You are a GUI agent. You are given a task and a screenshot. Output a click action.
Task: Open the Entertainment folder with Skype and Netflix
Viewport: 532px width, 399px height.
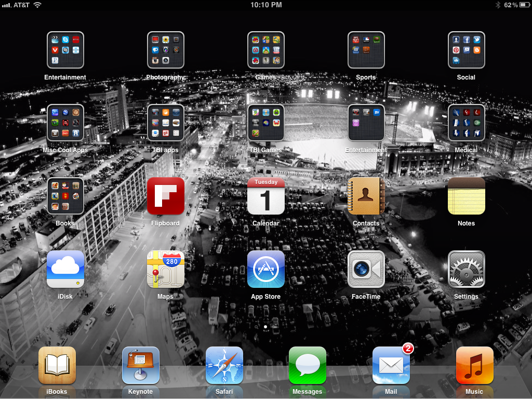(x=65, y=50)
